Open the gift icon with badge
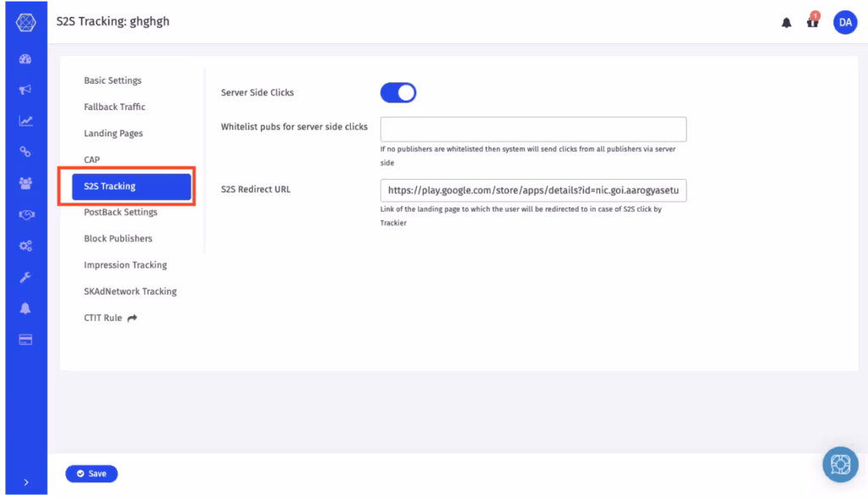The image size is (868, 500). (x=813, y=21)
